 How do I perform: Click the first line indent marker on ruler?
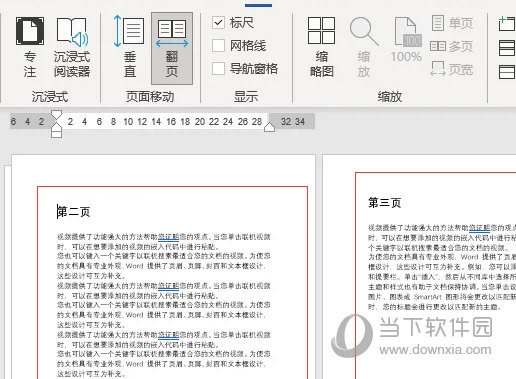57,115
